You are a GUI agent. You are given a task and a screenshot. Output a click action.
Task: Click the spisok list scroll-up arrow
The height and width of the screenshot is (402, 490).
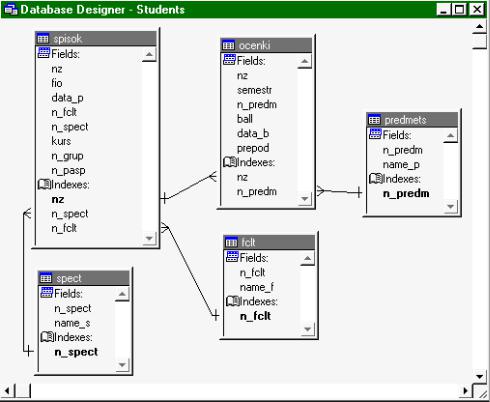pos(149,54)
